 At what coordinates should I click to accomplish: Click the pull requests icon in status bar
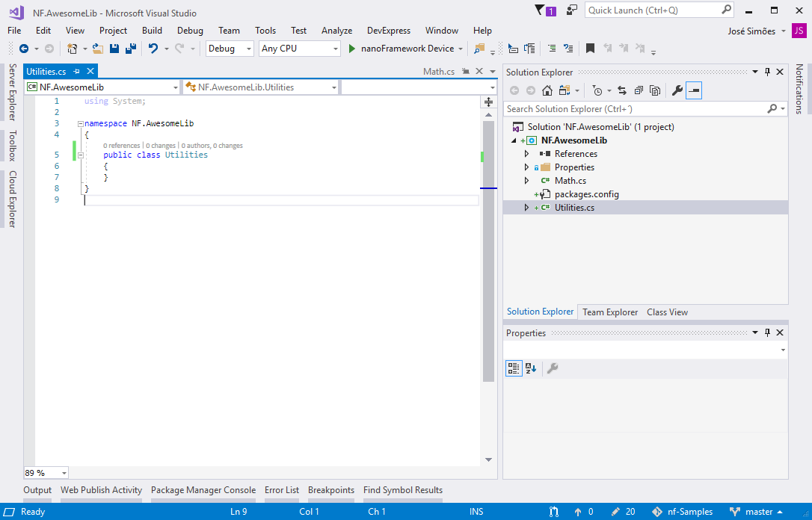(x=554, y=512)
